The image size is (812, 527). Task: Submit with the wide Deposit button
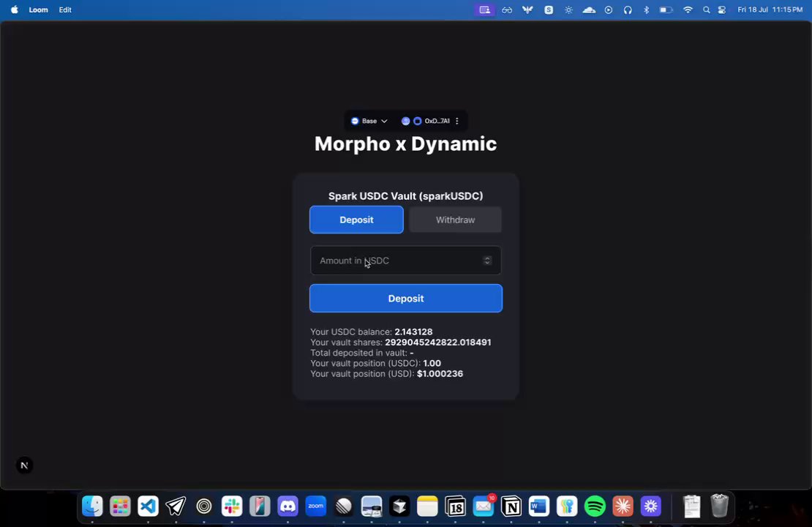tap(405, 299)
